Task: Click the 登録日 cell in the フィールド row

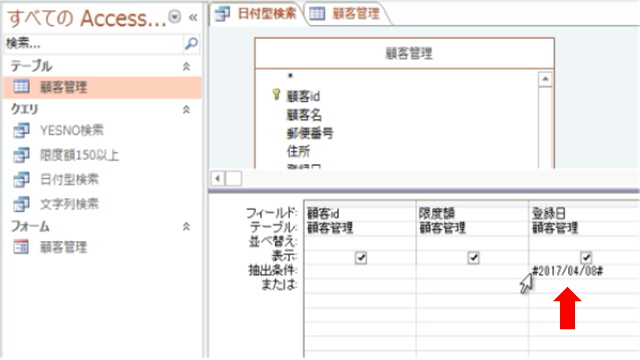Action: 584,213
